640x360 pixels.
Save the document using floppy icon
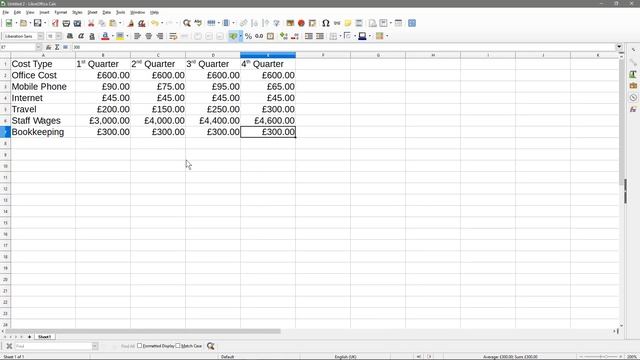tap(38, 23)
